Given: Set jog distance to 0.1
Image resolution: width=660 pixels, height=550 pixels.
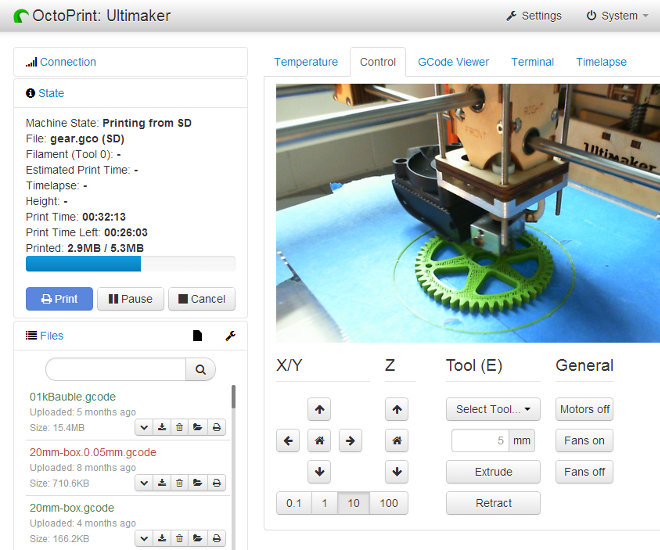Looking at the screenshot, I should [294, 503].
